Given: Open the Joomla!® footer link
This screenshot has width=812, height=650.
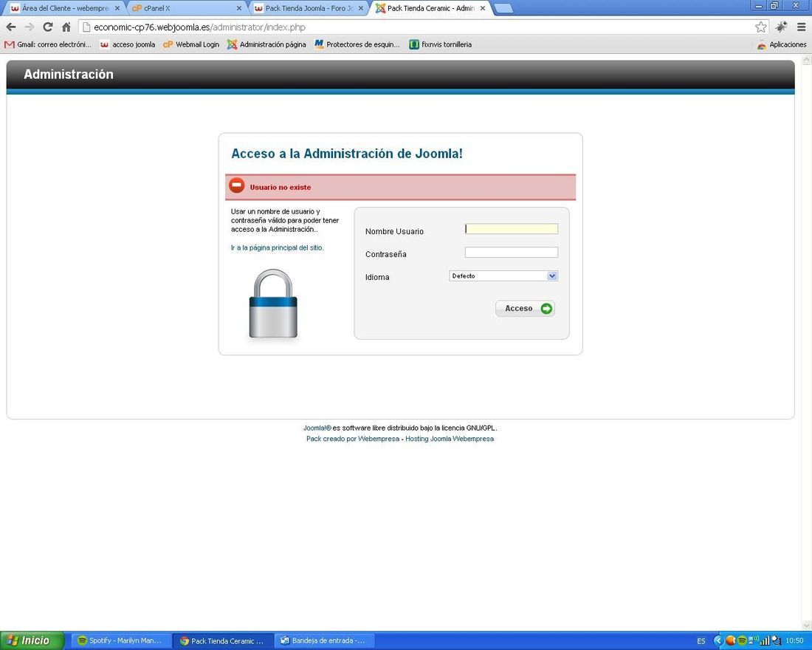Looking at the screenshot, I should 317,428.
